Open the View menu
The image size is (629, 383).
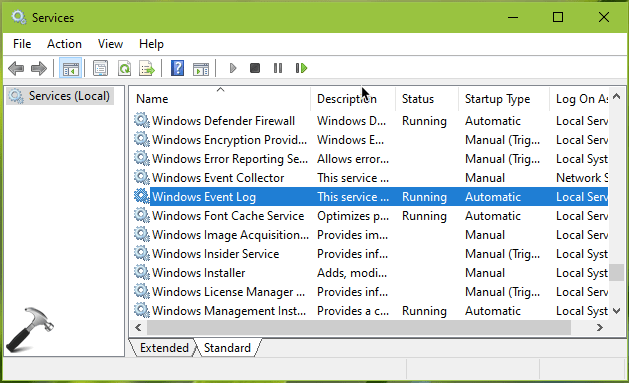pos(110,44)
